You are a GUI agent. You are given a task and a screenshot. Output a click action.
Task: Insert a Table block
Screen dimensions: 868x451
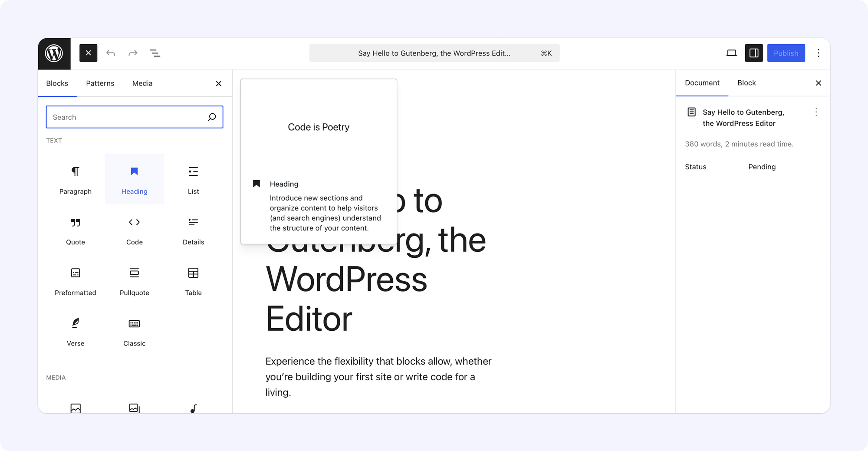(194, 281)
